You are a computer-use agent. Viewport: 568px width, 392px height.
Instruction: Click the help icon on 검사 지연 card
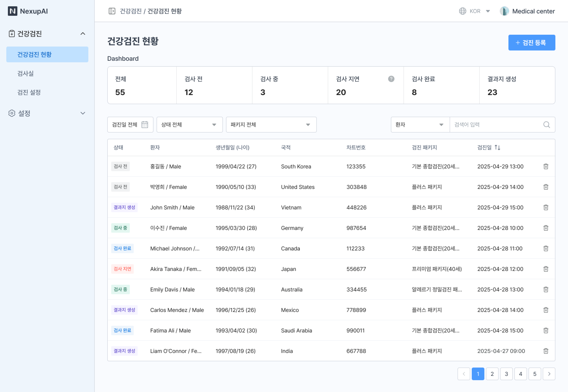pyautogui.click(x=391, y=79)
